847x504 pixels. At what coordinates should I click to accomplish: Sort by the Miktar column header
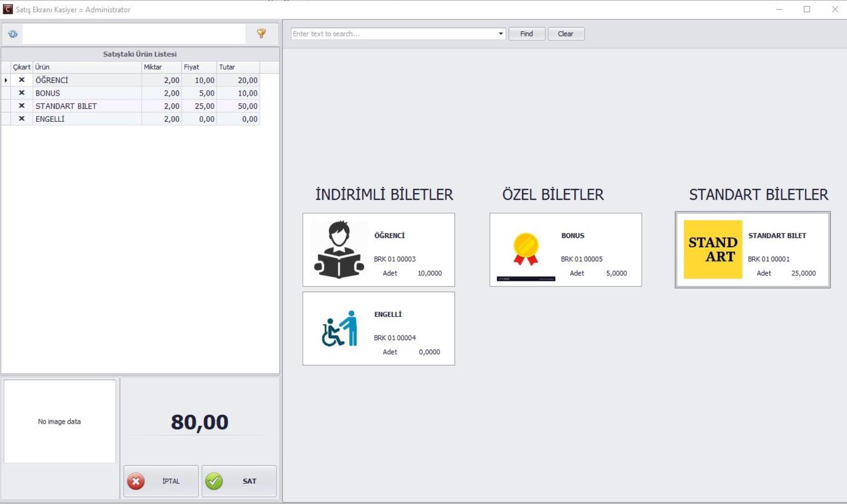161,67
